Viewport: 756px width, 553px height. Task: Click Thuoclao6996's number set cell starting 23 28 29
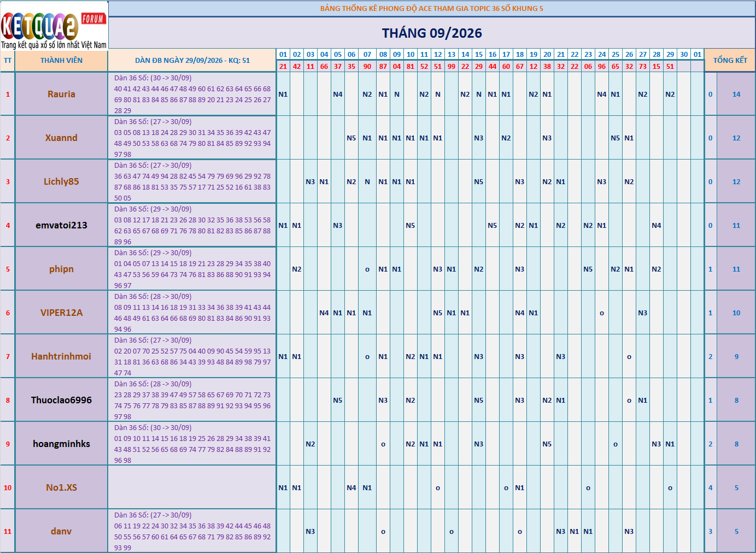(192, 400)
